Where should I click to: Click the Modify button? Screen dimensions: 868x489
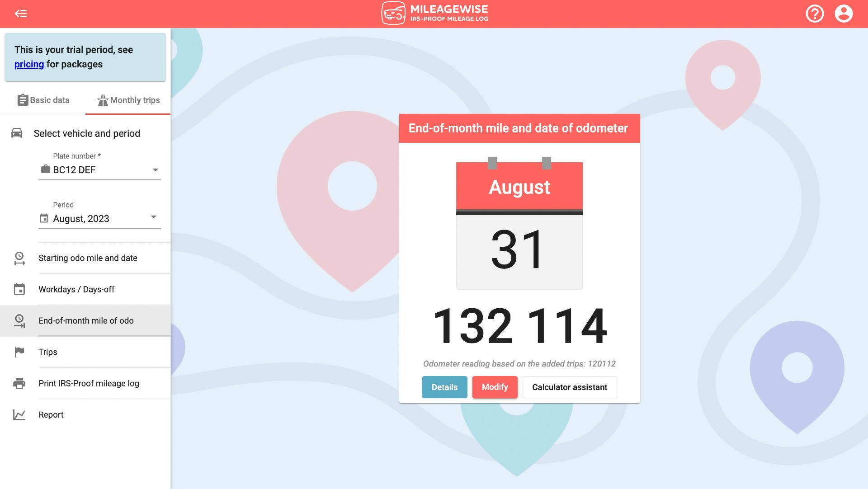495,386
